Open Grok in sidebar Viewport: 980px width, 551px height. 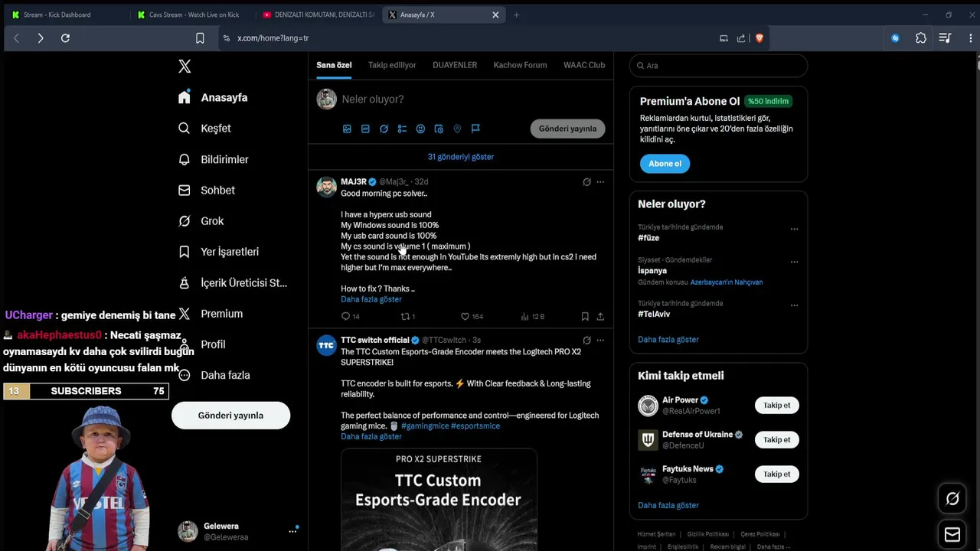(201, 221)
